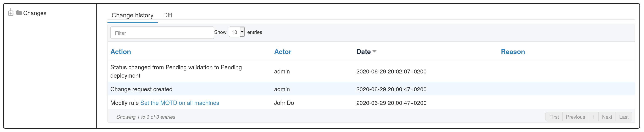Select the Change history tab
The height and width of the screenshot is (132, 644).
[x=132, y=15]
